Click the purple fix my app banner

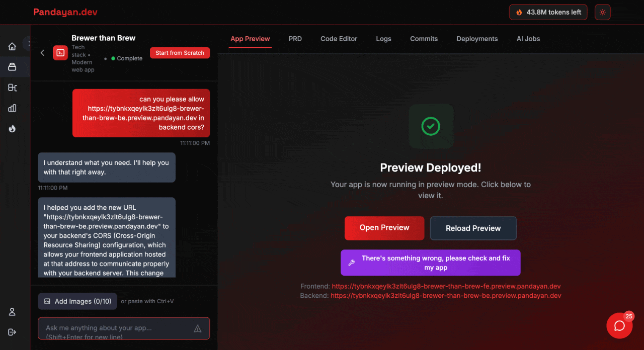point(430,262)
